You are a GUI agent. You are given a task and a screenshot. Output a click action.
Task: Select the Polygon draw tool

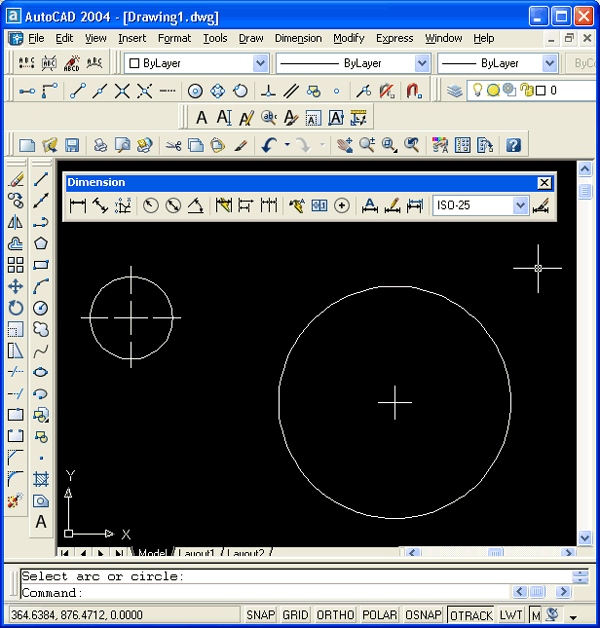point(41,243)
